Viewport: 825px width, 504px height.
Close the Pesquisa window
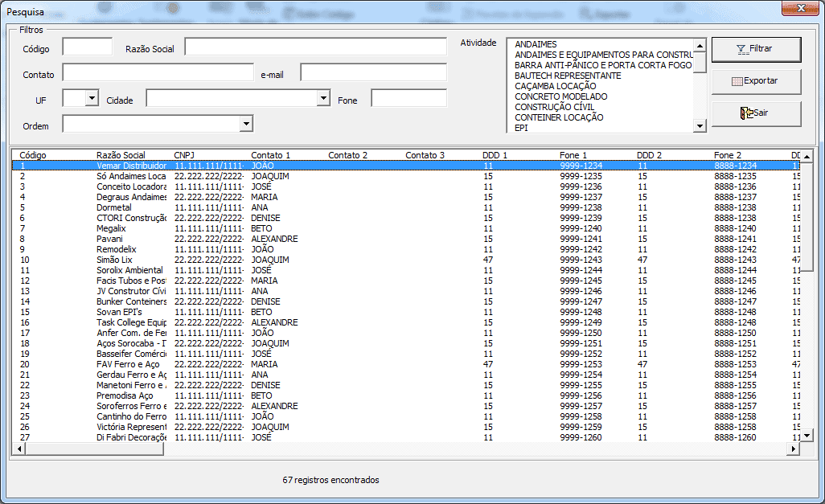coord(800,8)
